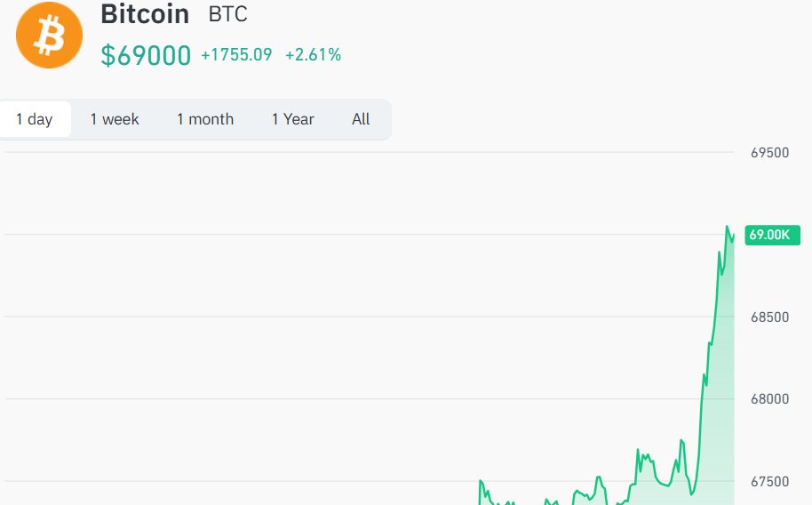This screenshot has height=505, width=812.
Task: Click the +1755.09 price change value
Action: (x=236, y=55)
